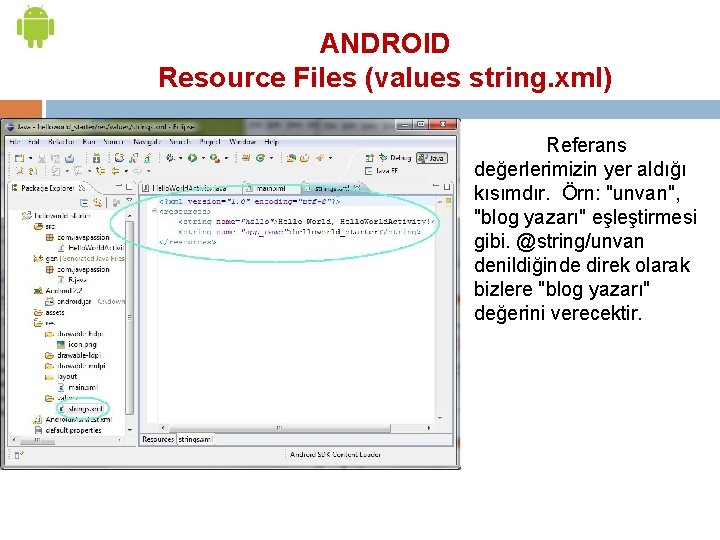Image resolution: width=720 pixels, height=540 pixels.
Task: Select the layout folder in the tree
Action: (x=62, y=377)
